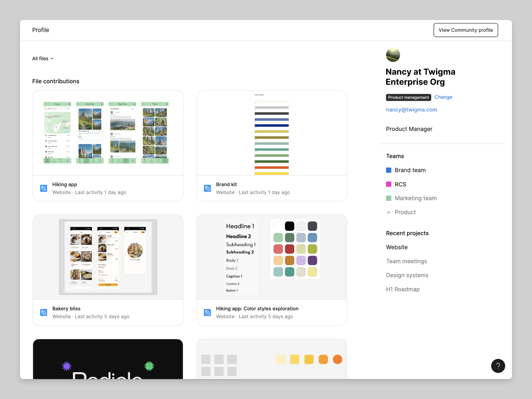Click the Change job title link
The height and width of the screenshot is (399, 532).
point(443,97)
